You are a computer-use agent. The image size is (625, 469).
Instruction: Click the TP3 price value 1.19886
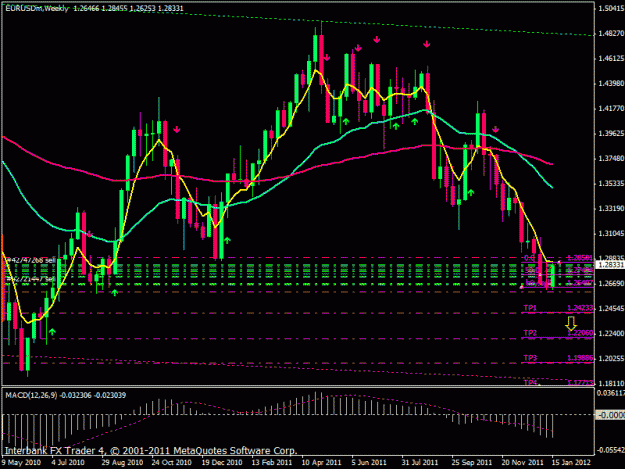(580, 358)
